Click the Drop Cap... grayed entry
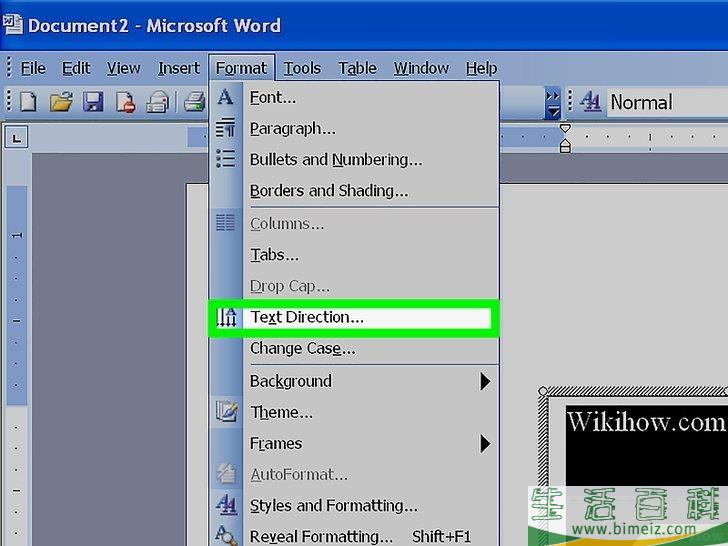Screen dimensions: 728x546 coord(354,286)
